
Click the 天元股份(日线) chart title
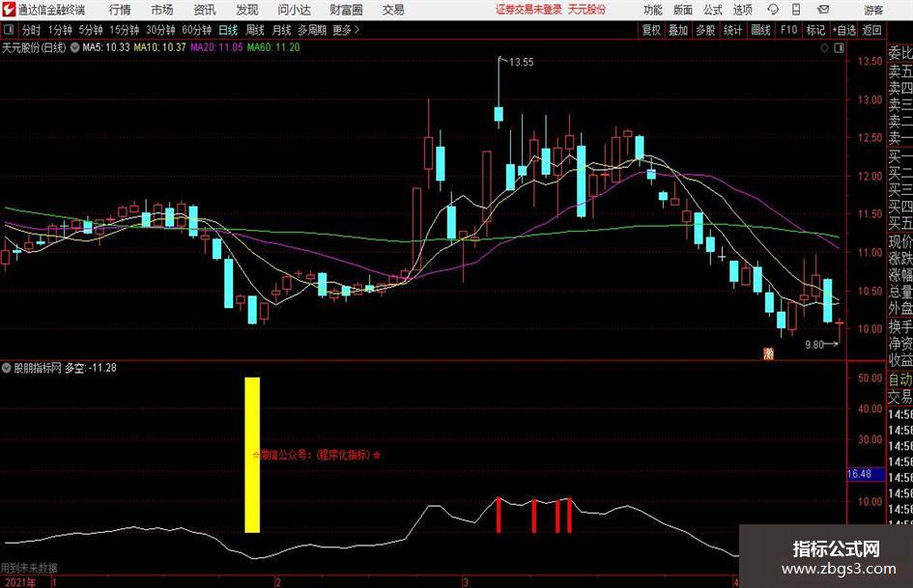tap(35, 47)
